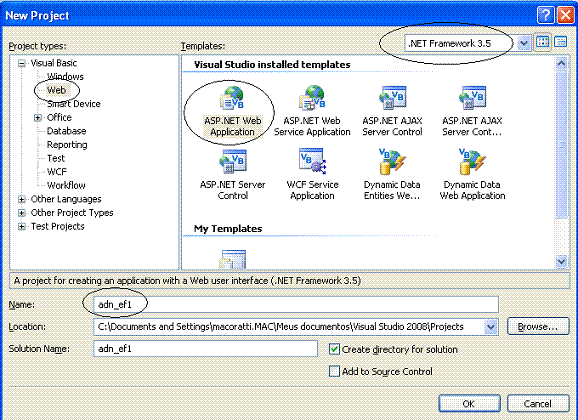Switch templates to small icons view
Screen dimensions: 578x420
[x=560, y=42]
